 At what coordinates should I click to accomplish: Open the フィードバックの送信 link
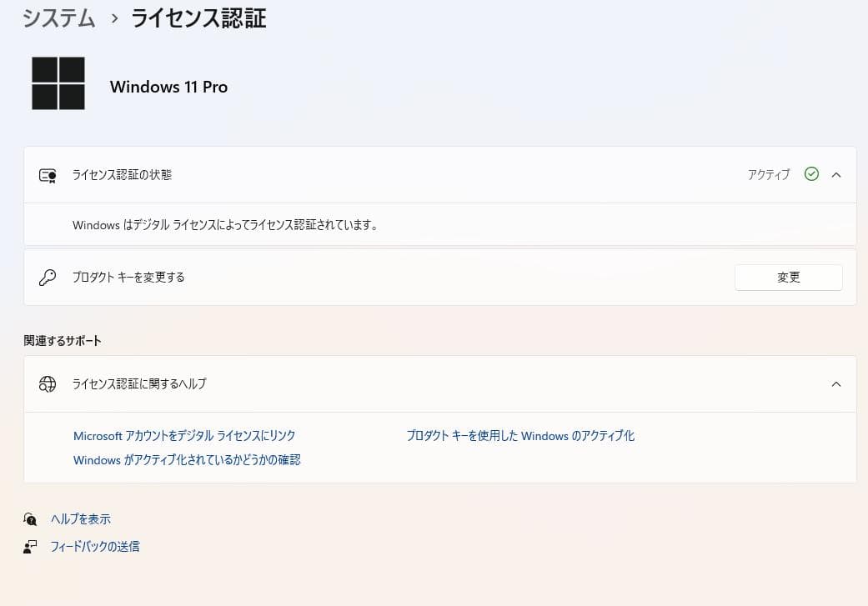click(x=95, y=547)
